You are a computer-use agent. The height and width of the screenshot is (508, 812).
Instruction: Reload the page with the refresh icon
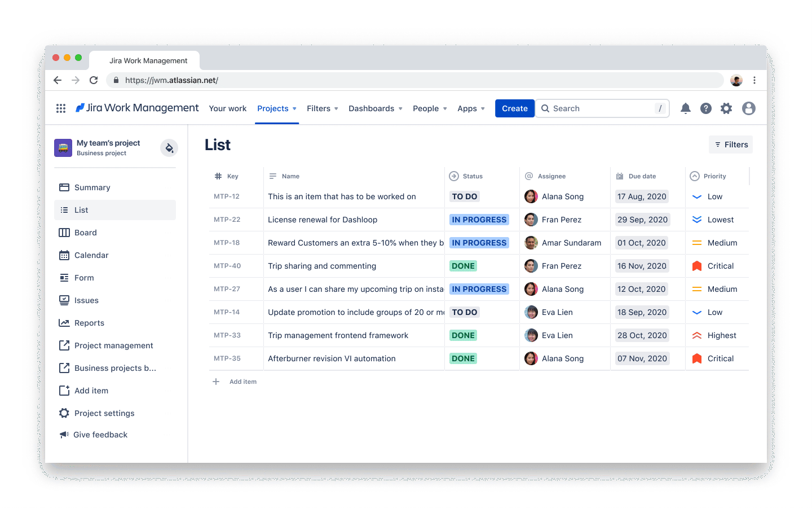click(x=94, y=80)
